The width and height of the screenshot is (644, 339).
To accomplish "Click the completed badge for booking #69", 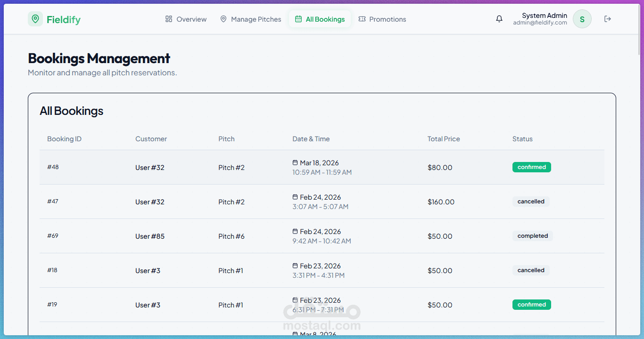I will pos(532,236).
